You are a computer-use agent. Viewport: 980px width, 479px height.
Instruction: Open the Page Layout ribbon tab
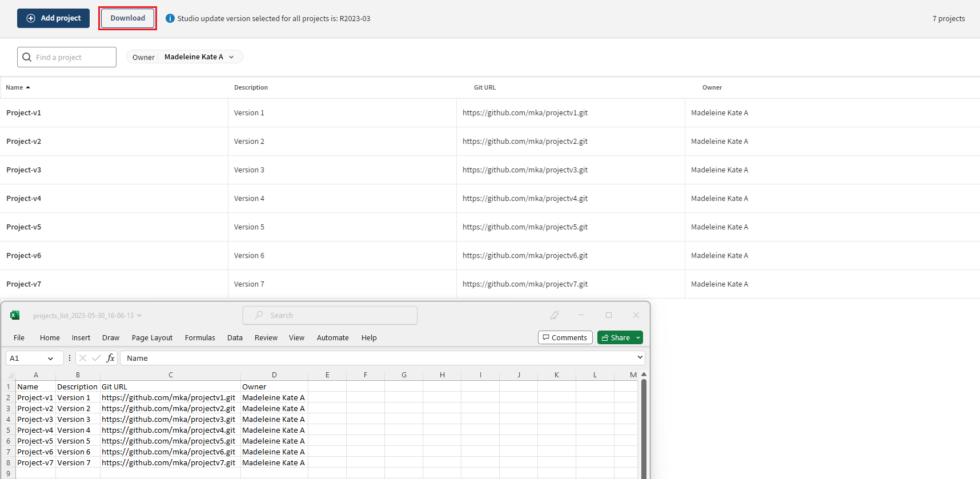[x=152, y=338]
